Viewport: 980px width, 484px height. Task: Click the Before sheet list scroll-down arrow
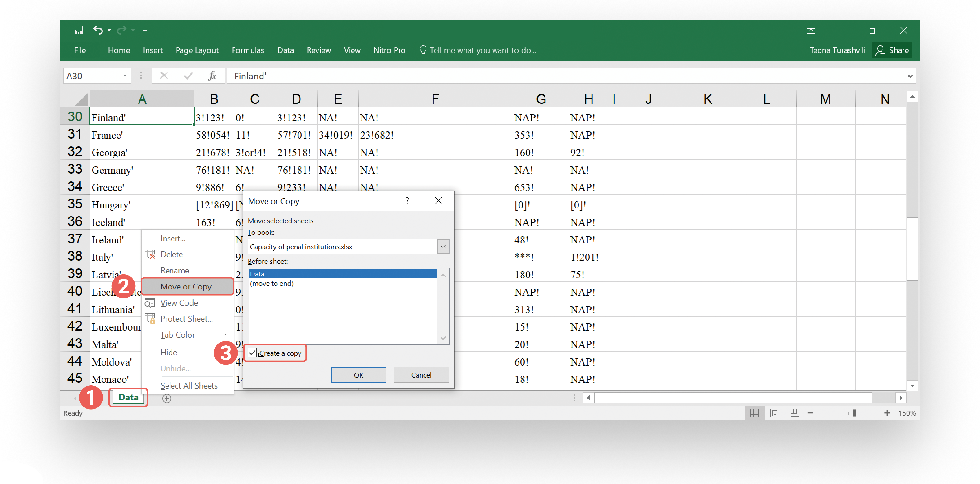coord(443,338)
